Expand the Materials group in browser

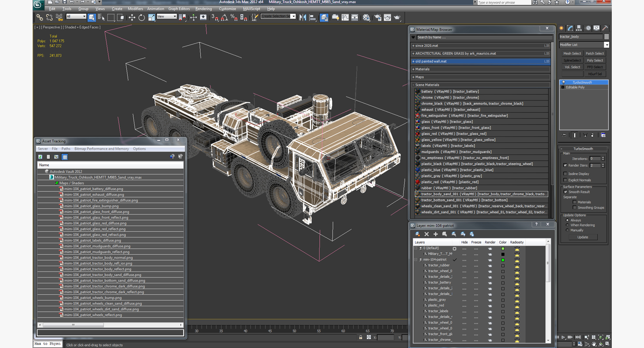click(413, 69)
